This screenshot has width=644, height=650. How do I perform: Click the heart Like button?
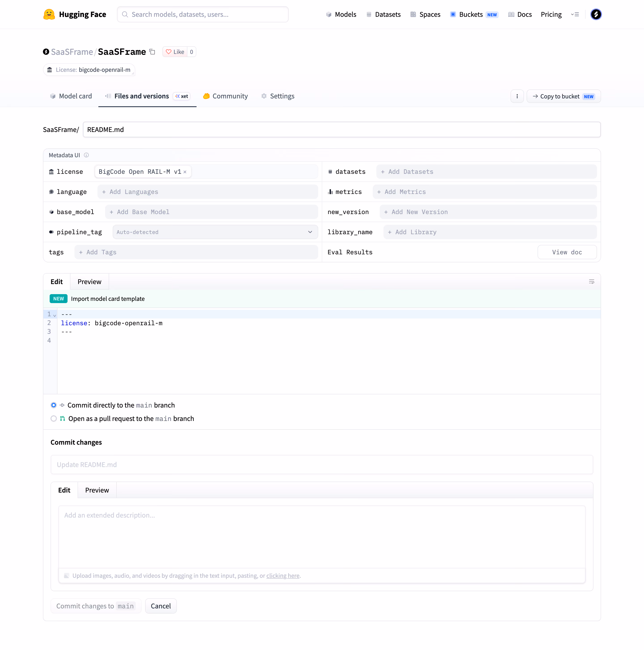point(175,52)
